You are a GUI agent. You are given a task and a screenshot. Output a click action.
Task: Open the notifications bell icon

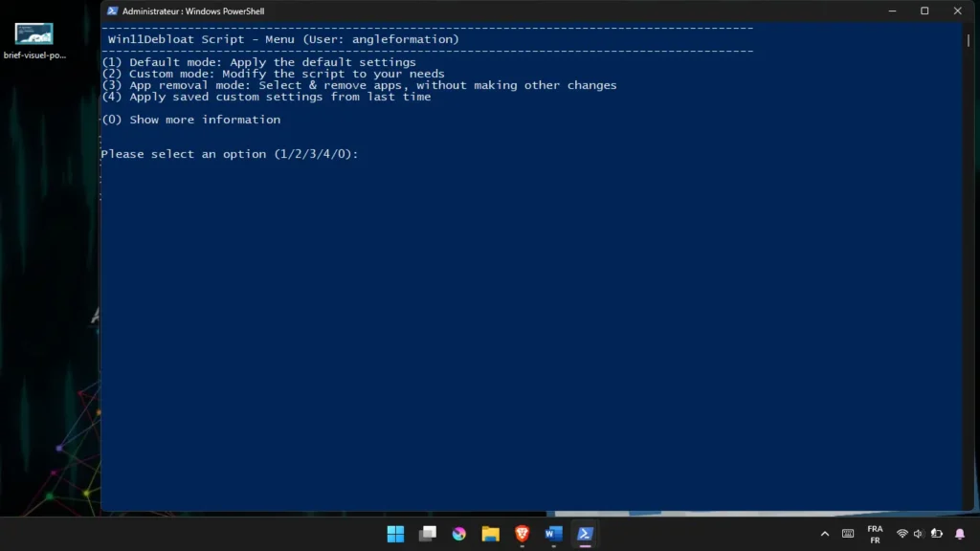[960, 534]
